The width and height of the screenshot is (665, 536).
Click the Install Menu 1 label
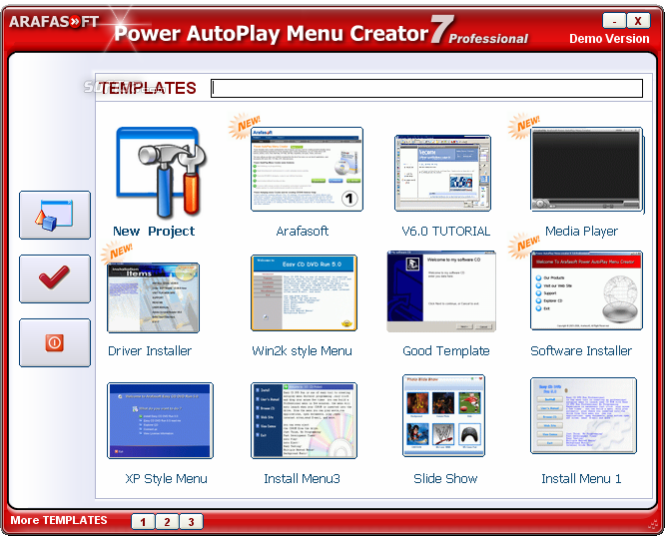(x=581, y=479)
